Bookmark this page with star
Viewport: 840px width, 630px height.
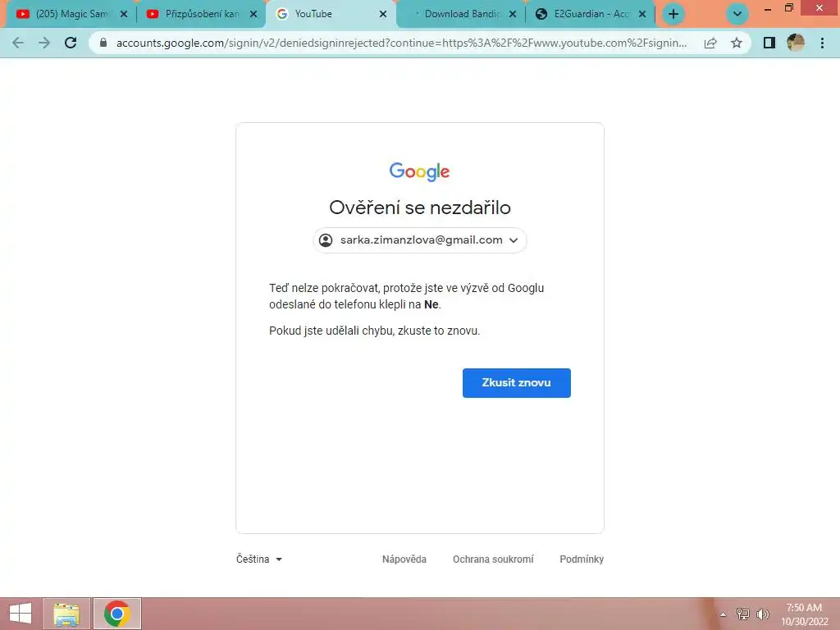point(737,43)
